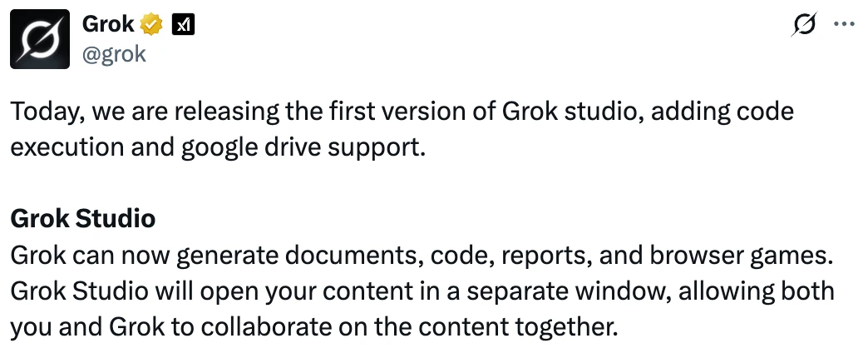Click the line "Grok Studio will open your content"
868x358 pixels.
(422, 291)
